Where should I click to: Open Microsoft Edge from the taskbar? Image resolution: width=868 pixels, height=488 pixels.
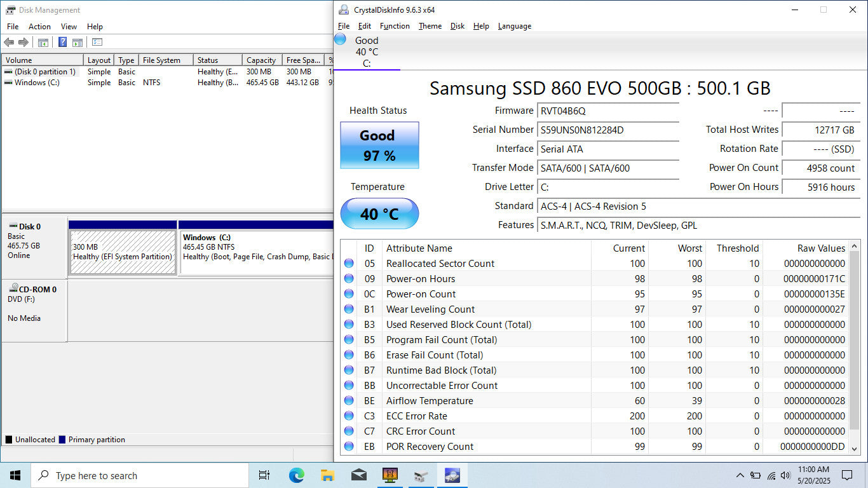296,475
